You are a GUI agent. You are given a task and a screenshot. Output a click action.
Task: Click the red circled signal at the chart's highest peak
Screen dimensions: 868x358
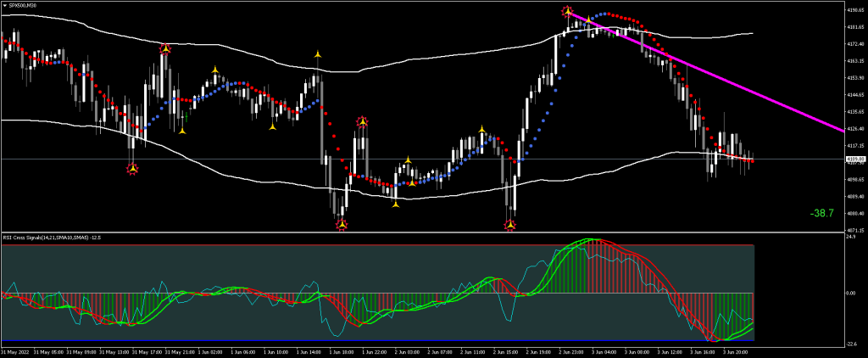point(567,12)
